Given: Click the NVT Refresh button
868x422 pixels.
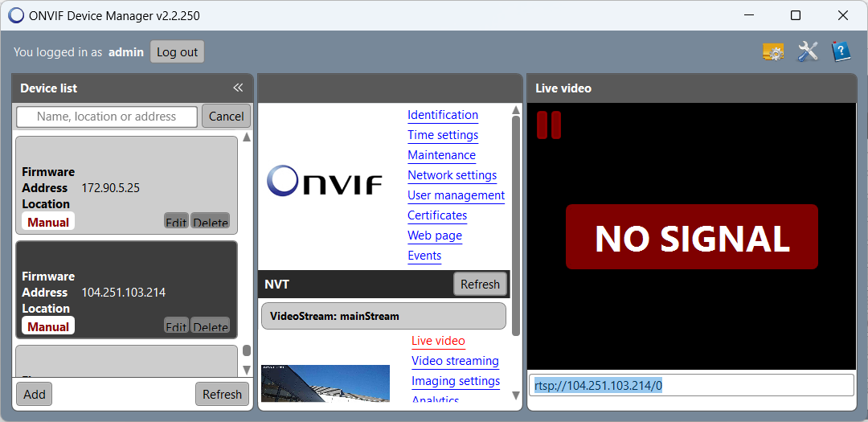Looking at the screenshot, I should (x=480, y=284).
